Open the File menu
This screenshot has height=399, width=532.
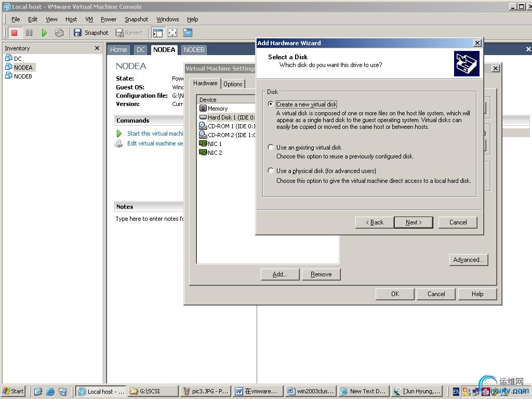[16, 19]
